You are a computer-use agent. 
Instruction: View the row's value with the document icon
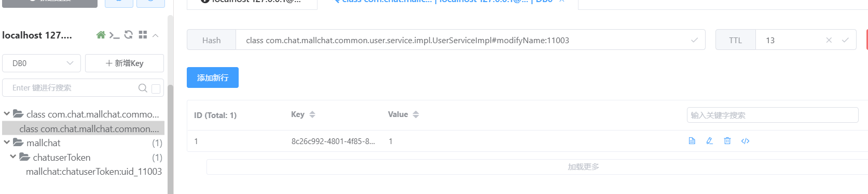click(x=692, y=141)
